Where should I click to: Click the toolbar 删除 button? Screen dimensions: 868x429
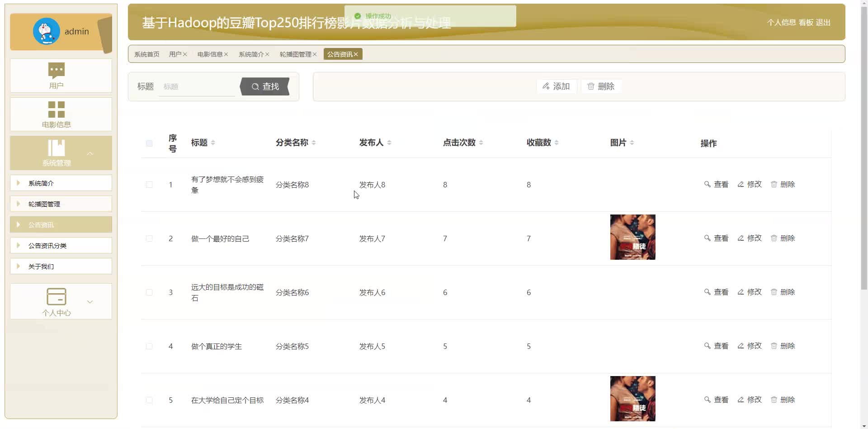(x=601, y=86)
